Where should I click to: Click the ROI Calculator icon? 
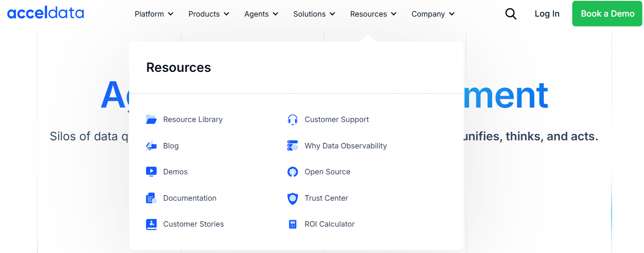292,224
